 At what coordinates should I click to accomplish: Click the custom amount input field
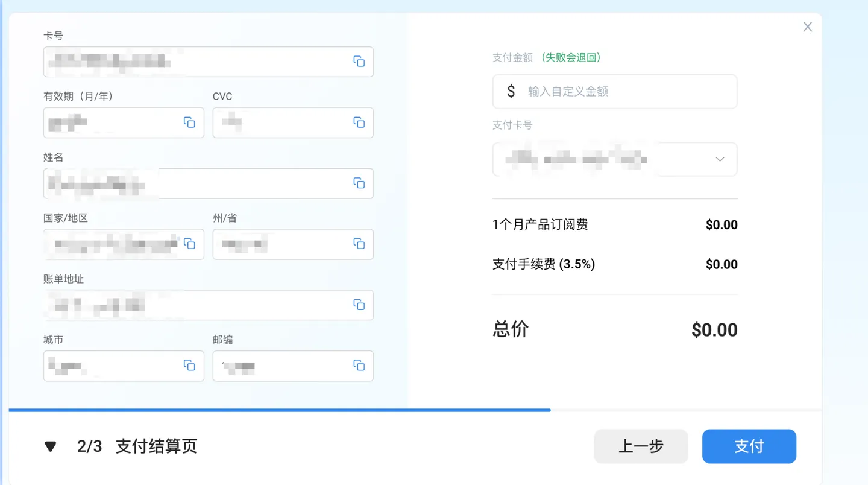(614, 91)
